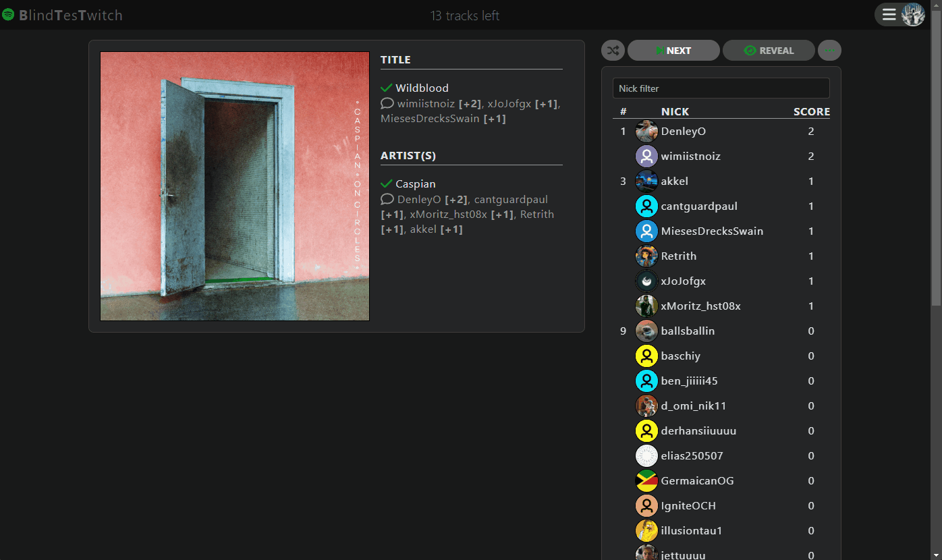Click the '13 tracks left' text
The height and width of the screenshot is (560, 942).
click(x=465, y=16)
